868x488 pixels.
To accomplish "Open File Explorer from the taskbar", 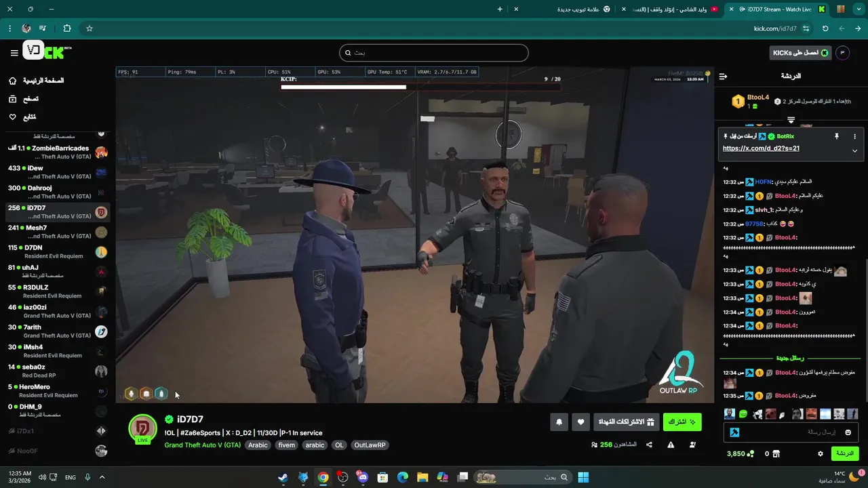I will 422,477.
